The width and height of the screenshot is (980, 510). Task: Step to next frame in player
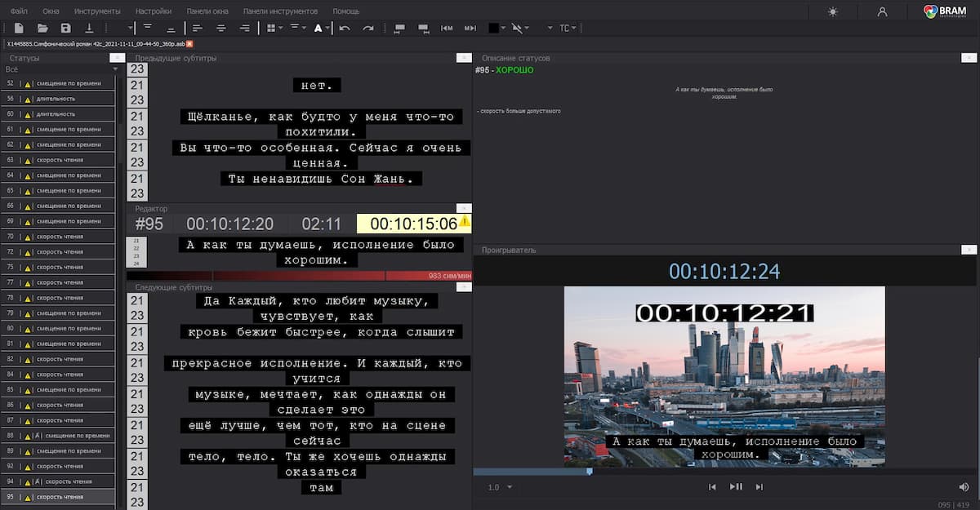tap(759, 487)
